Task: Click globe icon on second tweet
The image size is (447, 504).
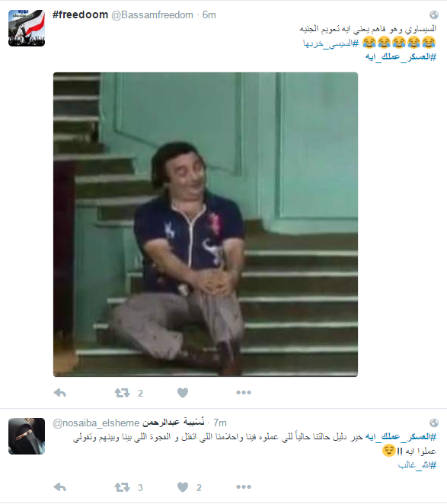Action: 434,423
